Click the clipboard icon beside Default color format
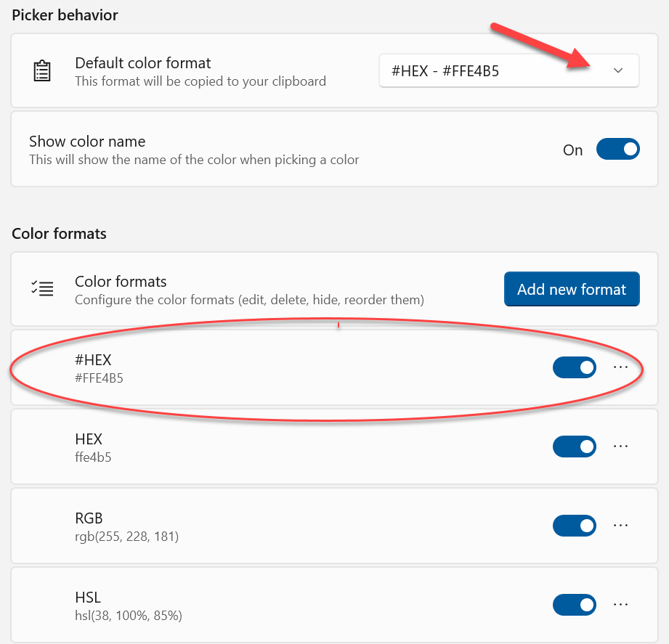The height and width of the screenshot is (644, 669). point(43,71)
